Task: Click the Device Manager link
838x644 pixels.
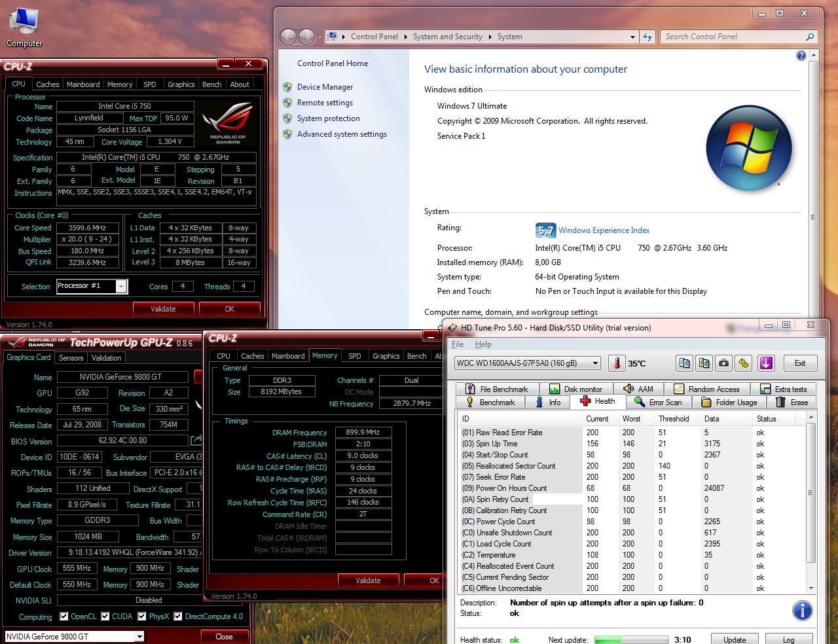Action: [x=325, y=87]
